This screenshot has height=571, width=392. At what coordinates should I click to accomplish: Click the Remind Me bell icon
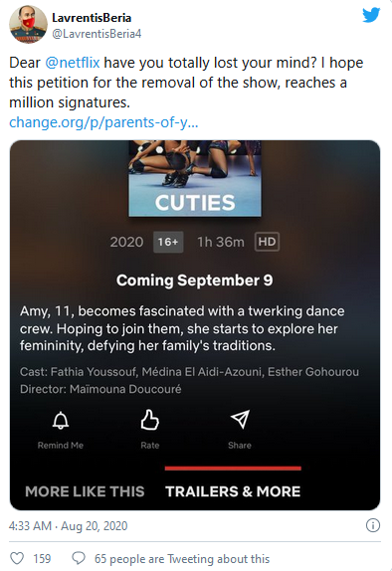(x=61, y=421)
